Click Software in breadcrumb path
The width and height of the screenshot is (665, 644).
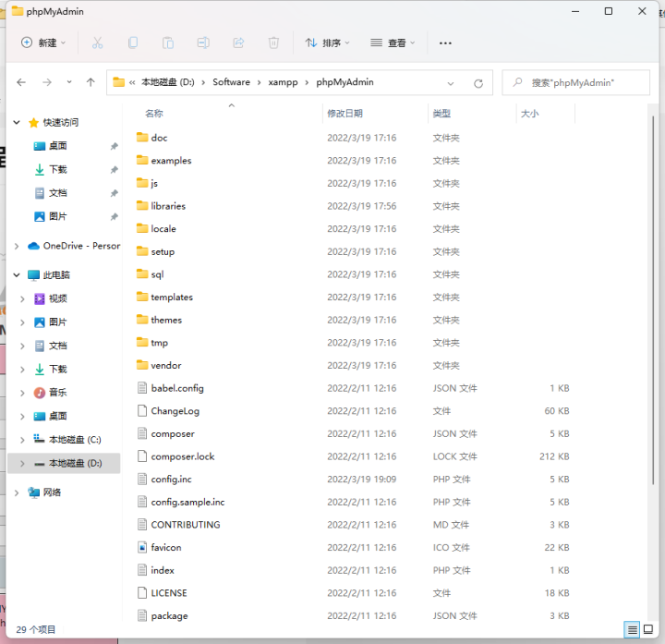tap(231, 82)
